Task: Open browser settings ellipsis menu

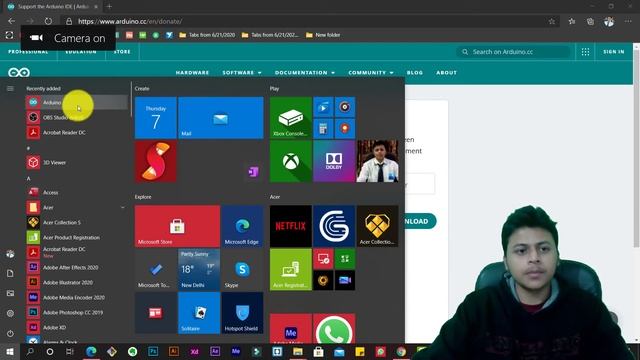Action: click(628, 21)
